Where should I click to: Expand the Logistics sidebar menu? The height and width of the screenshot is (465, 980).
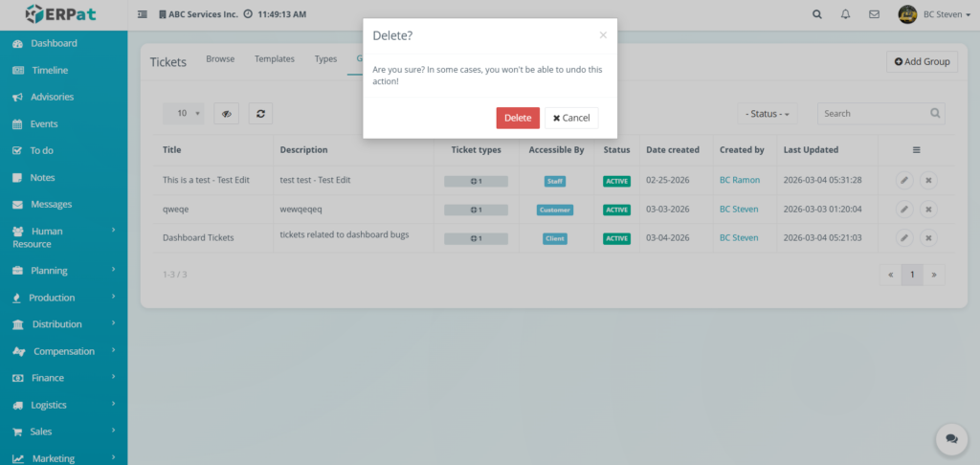click(x=64, y=405)
